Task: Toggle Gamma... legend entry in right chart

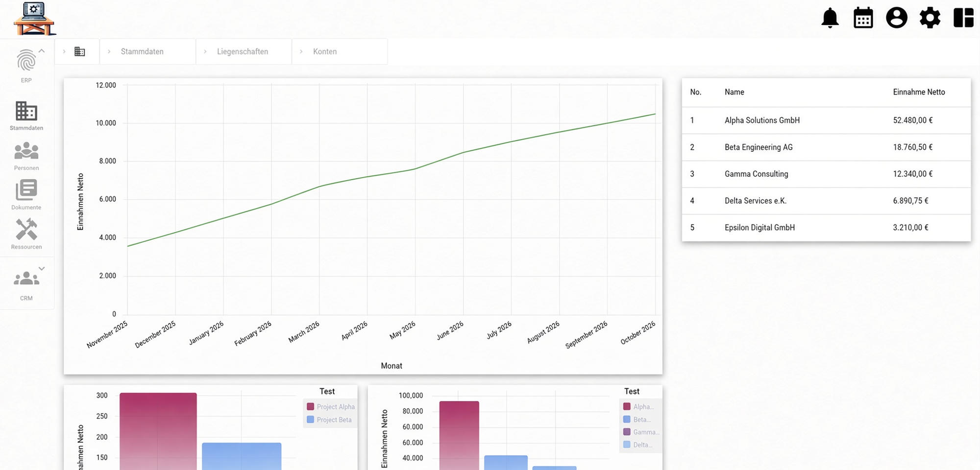Action: (641, 432)
